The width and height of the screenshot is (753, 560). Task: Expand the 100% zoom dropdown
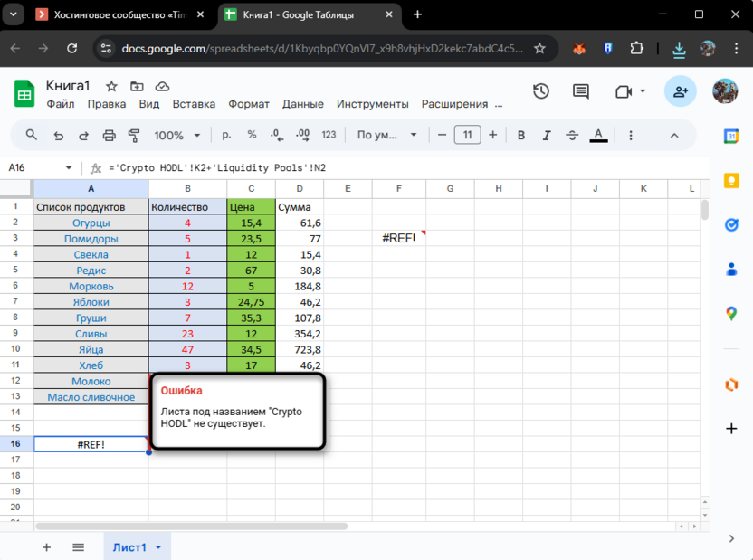[x=176, y=136]
